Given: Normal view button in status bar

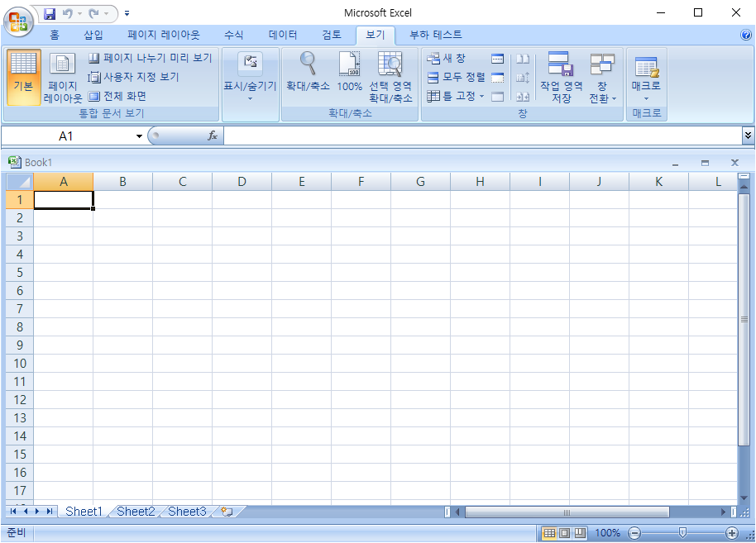Looking at the screenshot, I should [549, 533].
